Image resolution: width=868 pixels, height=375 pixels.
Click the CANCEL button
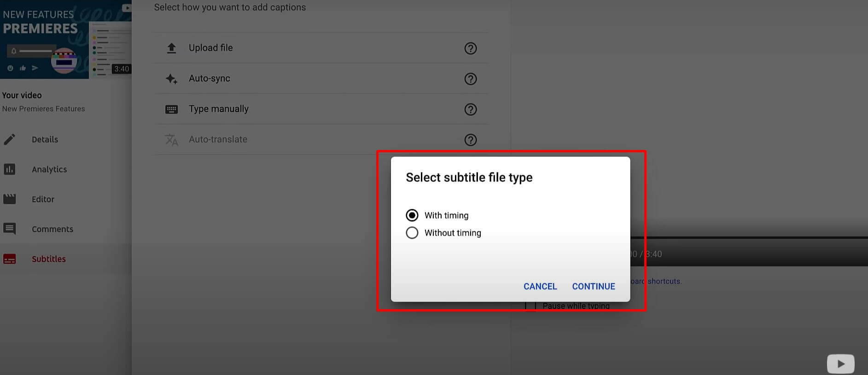click(x=540, y=286)
